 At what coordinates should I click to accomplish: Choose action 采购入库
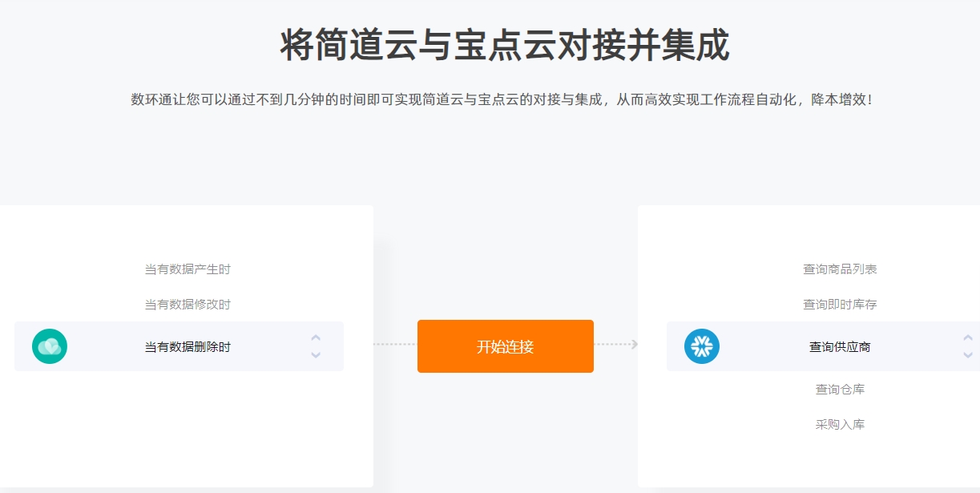[840, 425]
